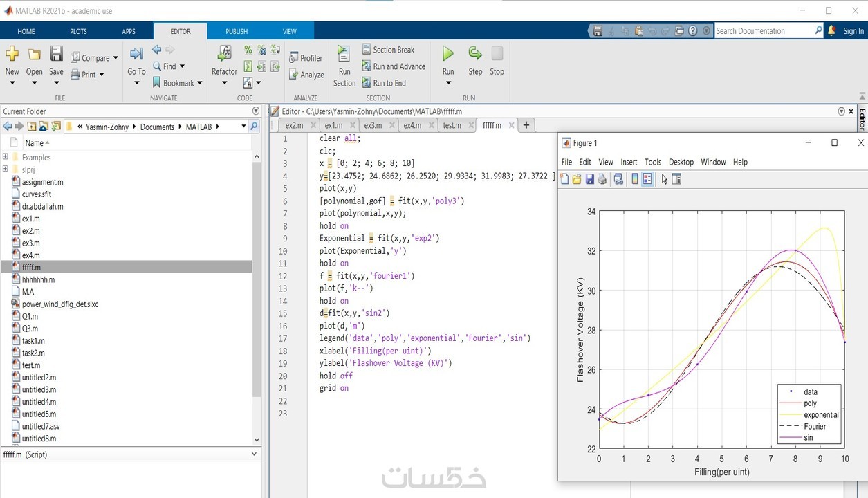Image resolution: width=868 pixels, height=498 pixels.
Task: Click Save Figure icon in Figure 1 toolbar
Action: click(x=590, y=179)
